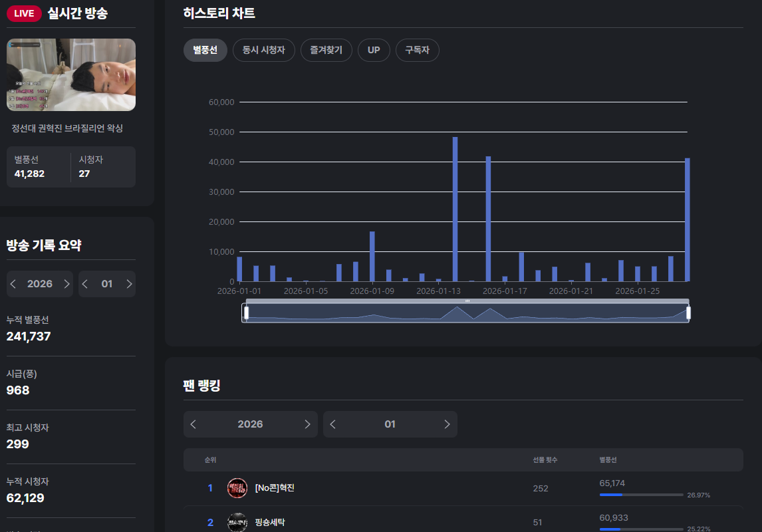Click previous year arrow in broadcast summary
Image resolution: width=762 pixels, height=532 pixels.
(13, 284)
